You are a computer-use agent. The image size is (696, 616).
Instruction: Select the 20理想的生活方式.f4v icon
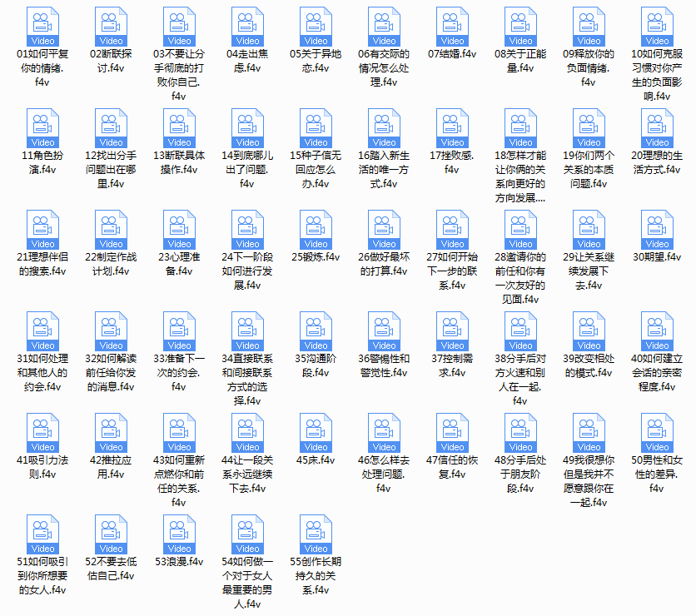[x=657, y=128]
